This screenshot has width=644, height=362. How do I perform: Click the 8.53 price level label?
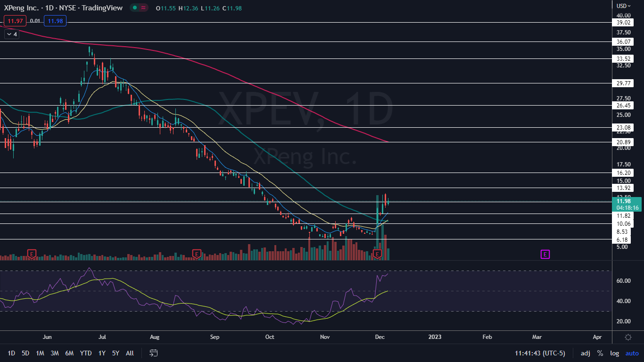point(622,232)
